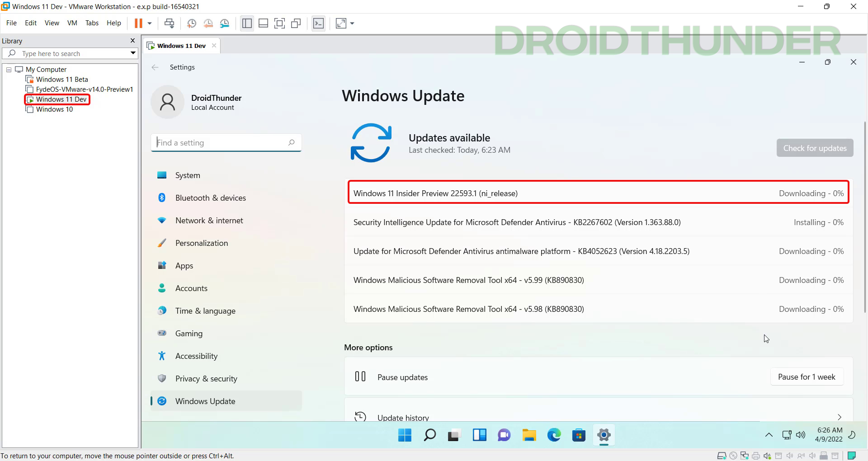Screen dimensions: 868x461
Task: Toggle the console view toolbar button
Action: pyautogui.click(x=318, y=23)
